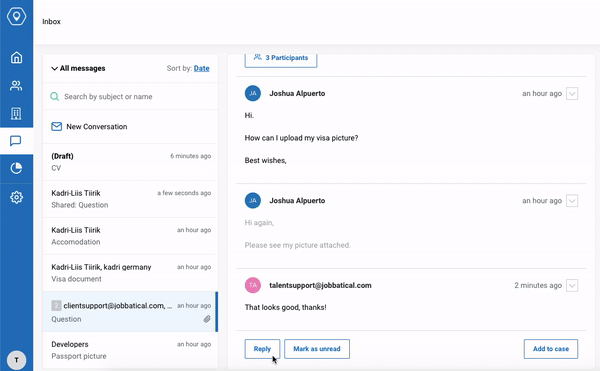
Task: Select the Inbox chat sidebar icon
Action: [16, 141]
